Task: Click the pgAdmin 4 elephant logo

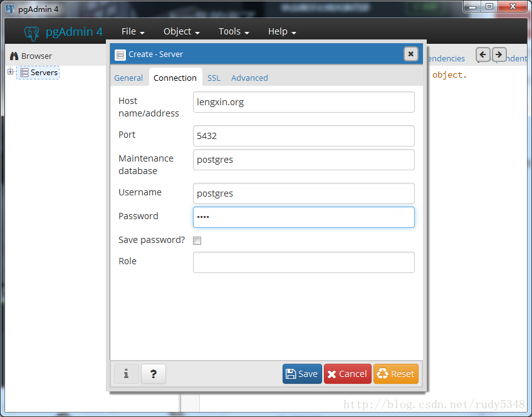Action: pos(32,33)
